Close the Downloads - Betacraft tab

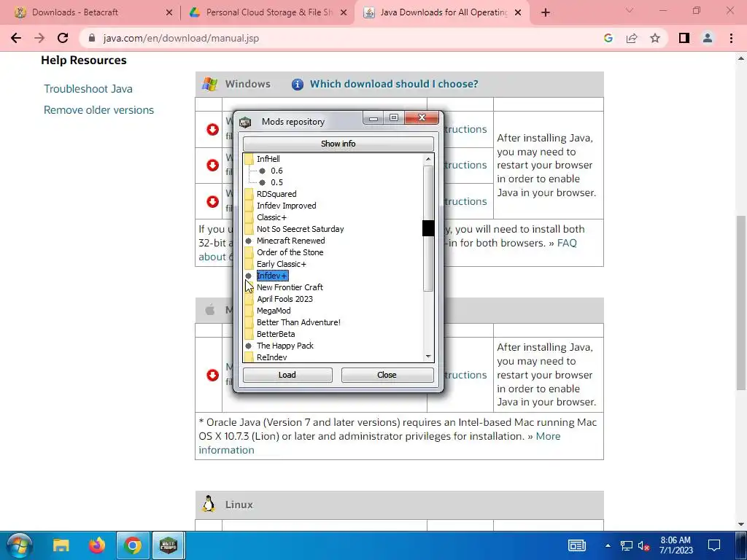169,13
